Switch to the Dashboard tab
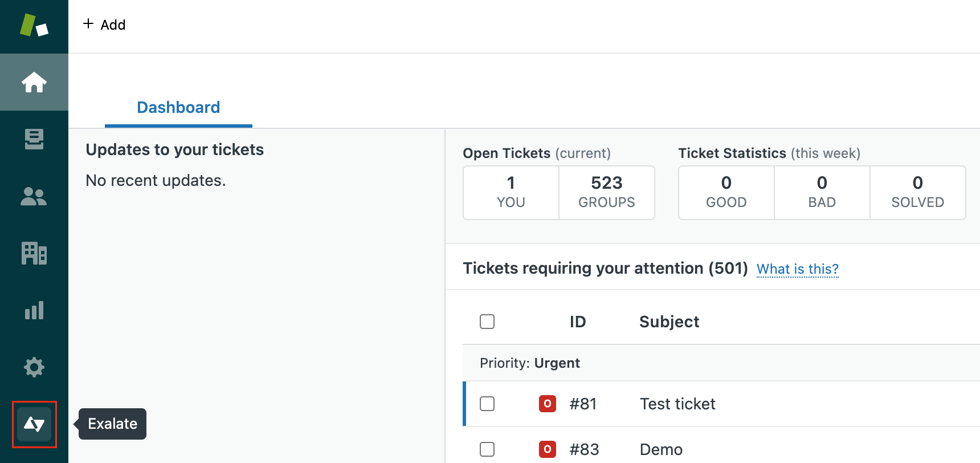Viewport: 980px width, 463px height. pyautogui.click(x=178, y=108)
